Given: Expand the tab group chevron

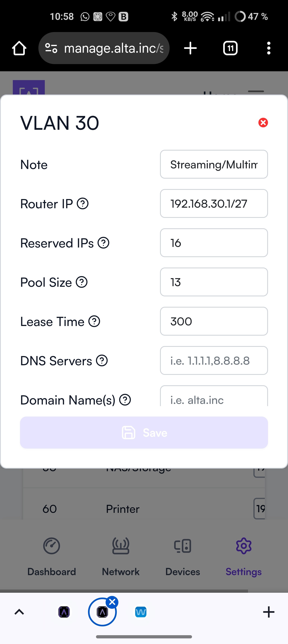Looking at the screenshot, I should tap(19, 612).
